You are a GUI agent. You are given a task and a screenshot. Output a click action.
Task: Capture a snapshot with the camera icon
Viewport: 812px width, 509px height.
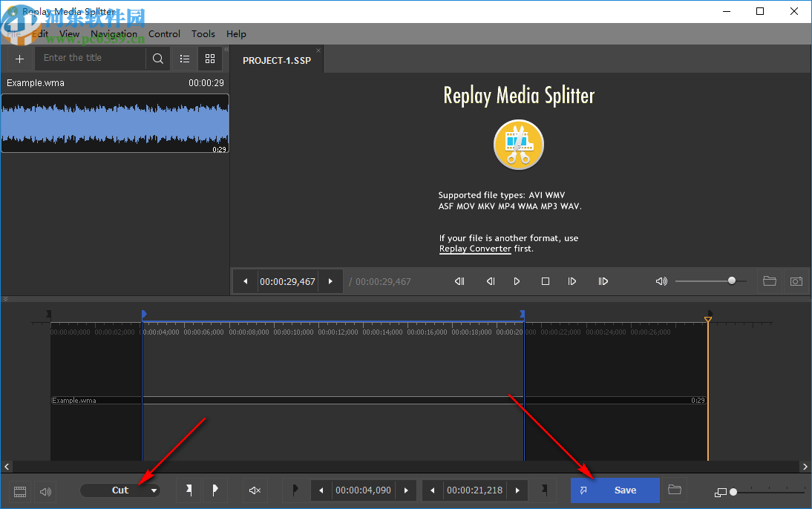tap(796, 281)
